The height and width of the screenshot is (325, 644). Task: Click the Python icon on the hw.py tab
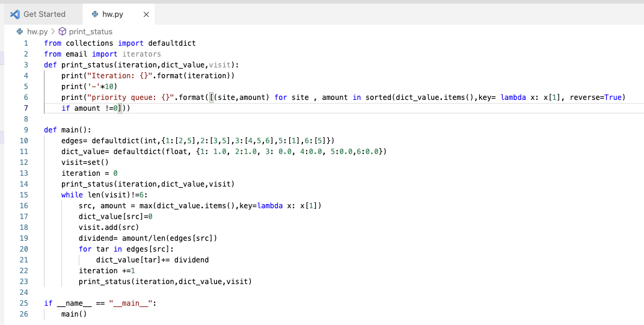[94, 14]
